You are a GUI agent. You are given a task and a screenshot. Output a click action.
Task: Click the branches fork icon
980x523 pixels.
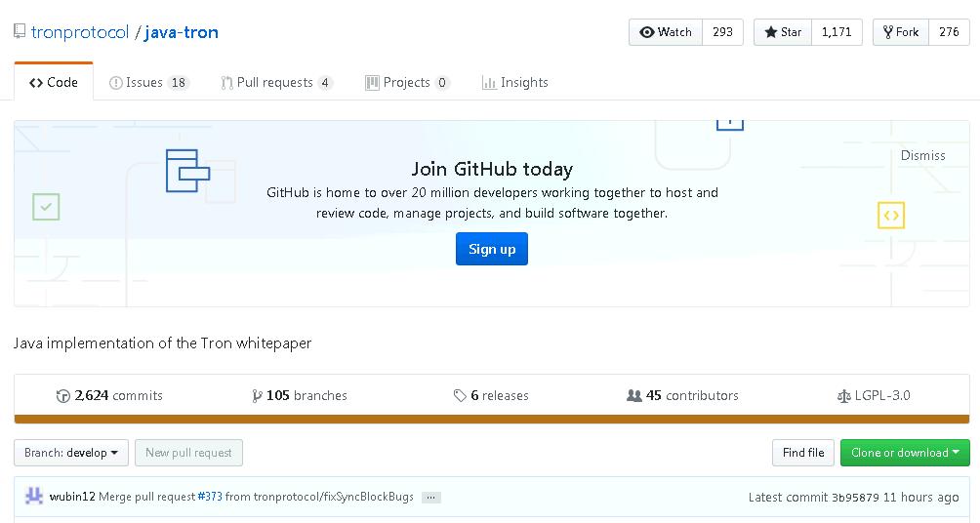coord(257,396)
